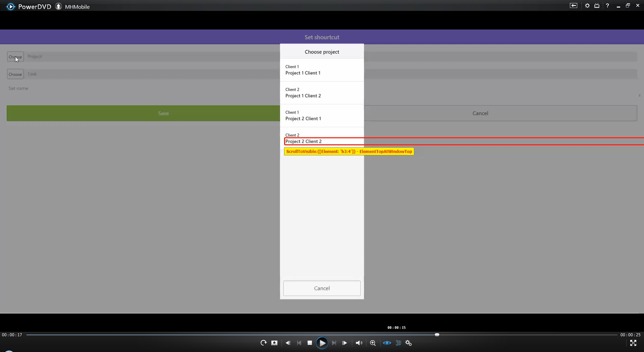Screen dimensions: 644x352
Task: Open the zoom magnifier tool
Action: click(373, 343)
